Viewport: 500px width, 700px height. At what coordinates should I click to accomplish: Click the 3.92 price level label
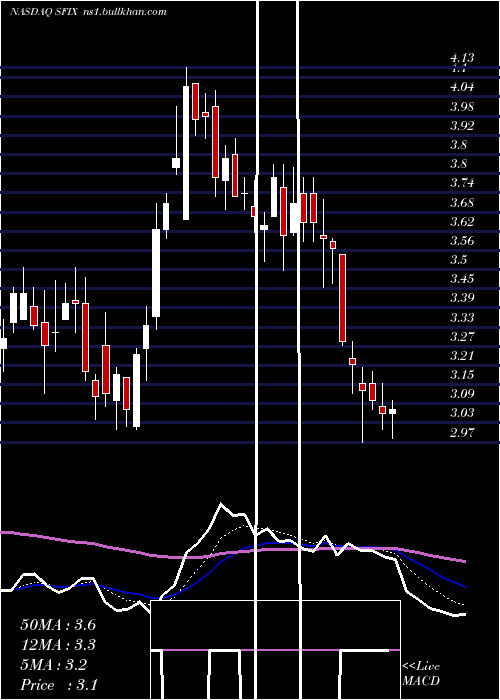[462, 125]
